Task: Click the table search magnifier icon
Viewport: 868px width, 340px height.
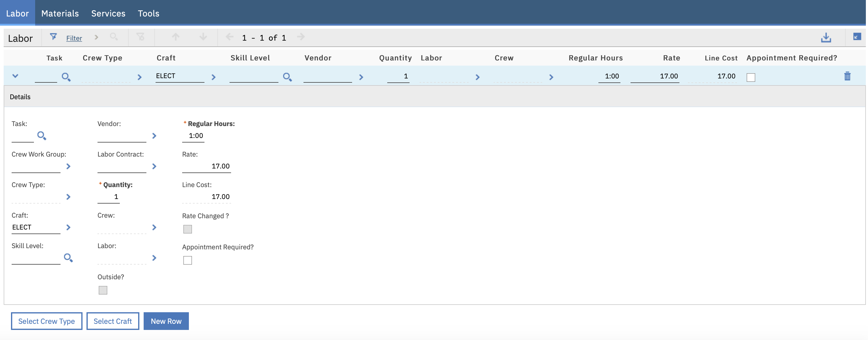Action: 114,37
